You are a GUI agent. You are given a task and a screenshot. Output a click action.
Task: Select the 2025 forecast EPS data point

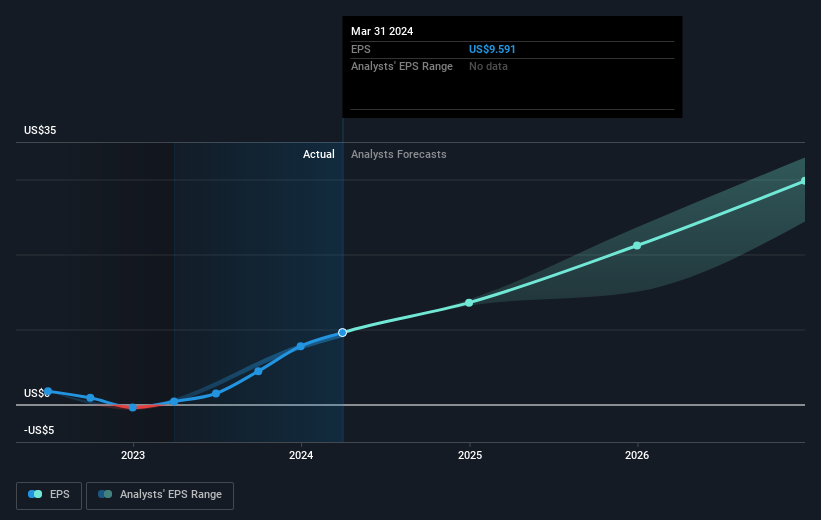click(469, 303)
